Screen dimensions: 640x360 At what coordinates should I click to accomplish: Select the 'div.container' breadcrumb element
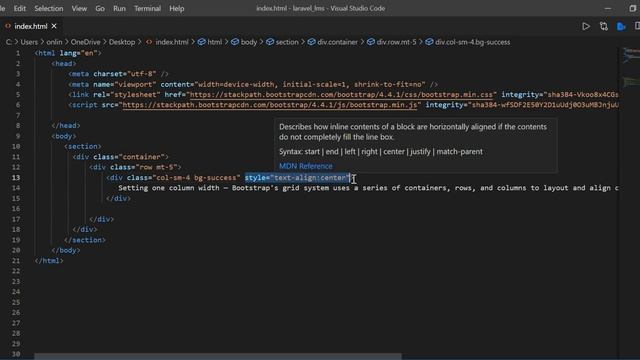click(x=337, y=42)
